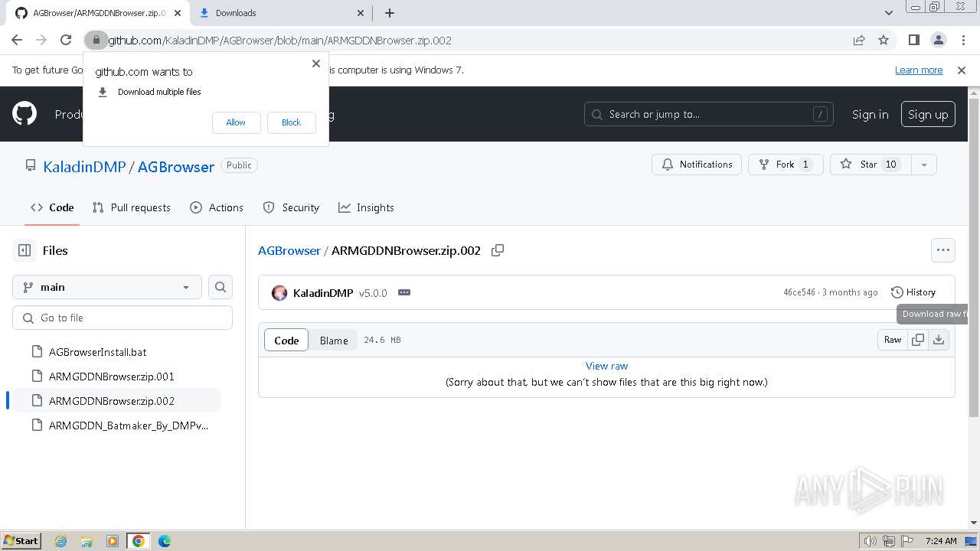Switch to Downloads browser tab

(x=282, y=13)
